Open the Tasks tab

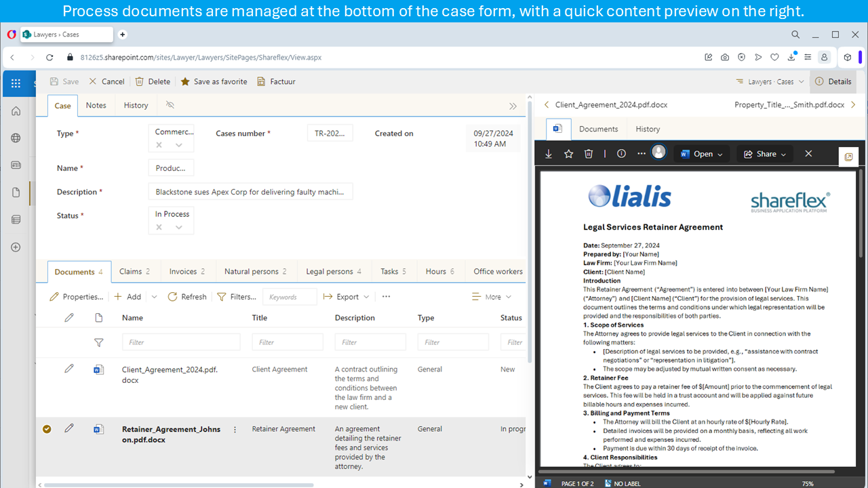(393, 271)
